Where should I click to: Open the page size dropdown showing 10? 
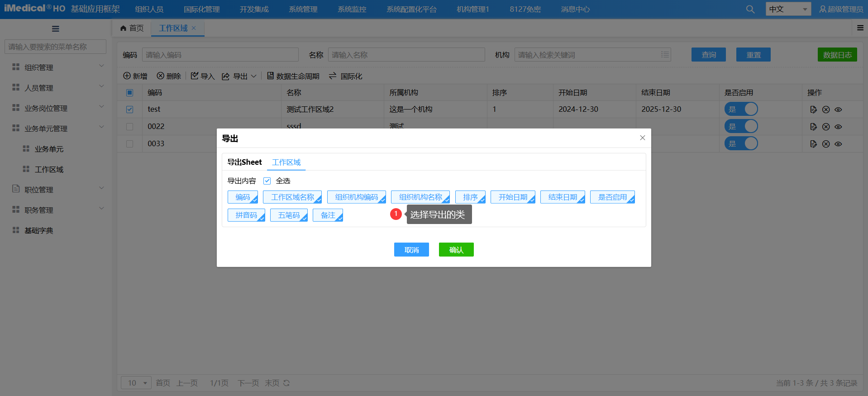(136, 383)
